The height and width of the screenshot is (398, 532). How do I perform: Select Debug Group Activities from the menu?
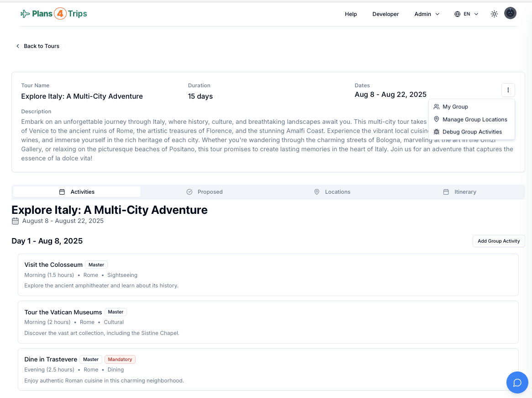tap(472, 132)
